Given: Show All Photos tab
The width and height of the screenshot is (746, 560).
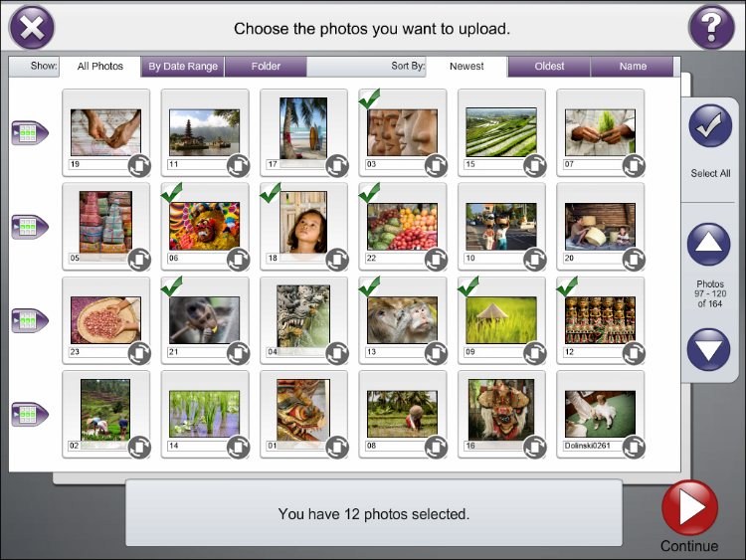Looking at the screenshot, I should [100, 67].
